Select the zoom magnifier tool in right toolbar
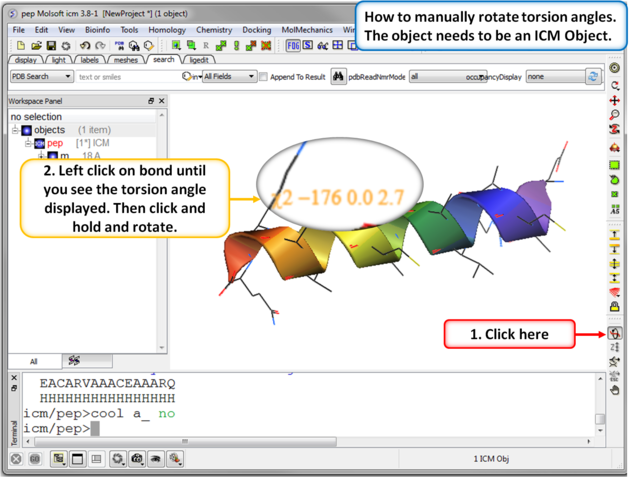 click(615, 115)
